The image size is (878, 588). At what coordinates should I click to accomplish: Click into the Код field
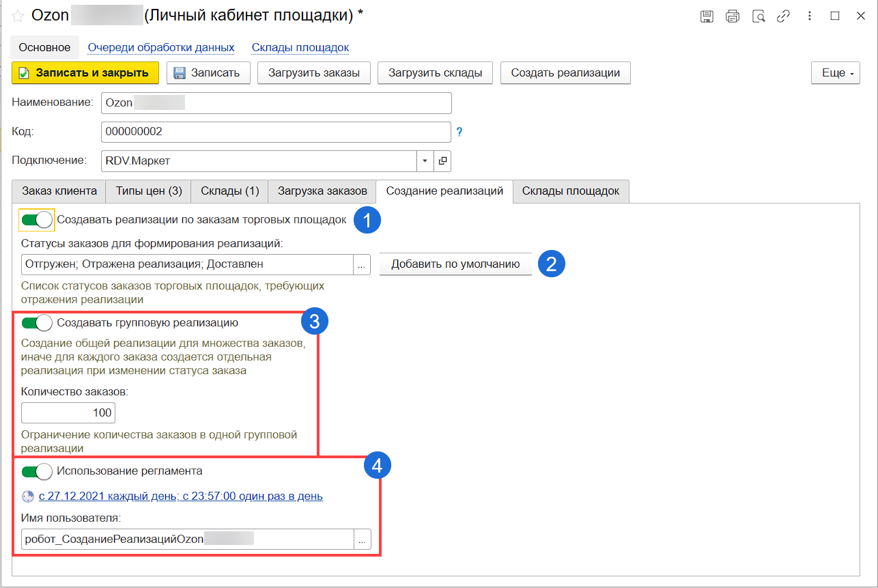(276, 132)
